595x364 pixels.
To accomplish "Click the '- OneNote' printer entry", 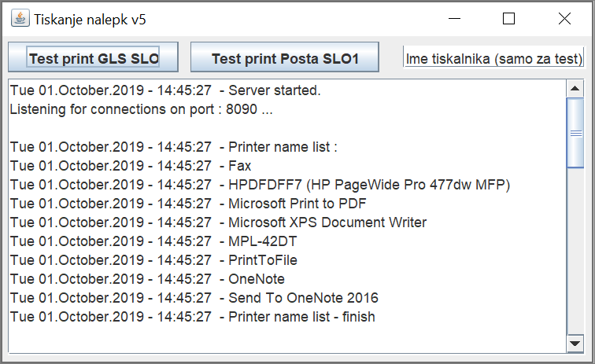I will pos(147,279).
